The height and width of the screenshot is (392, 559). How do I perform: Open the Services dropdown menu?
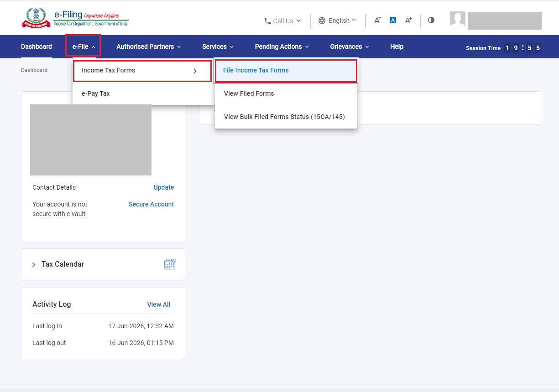[x=218, y=46]
